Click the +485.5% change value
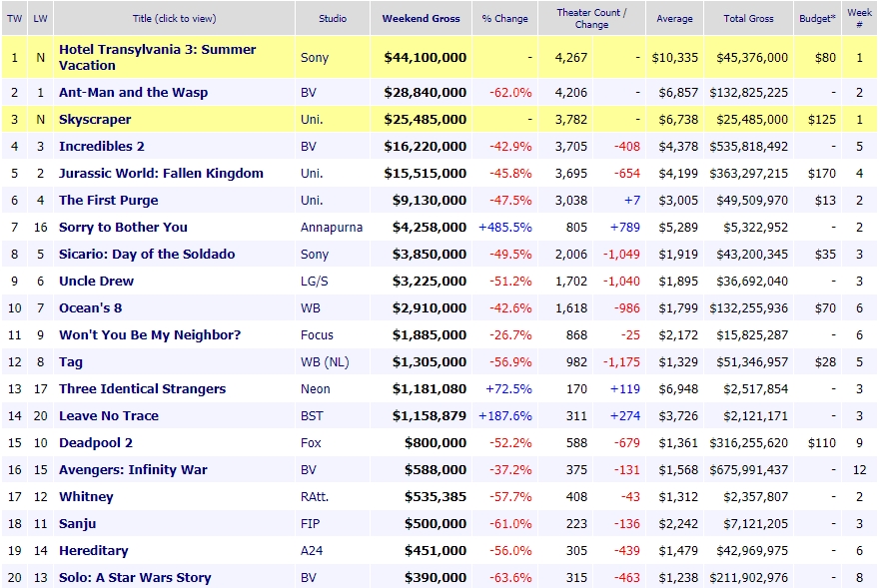879x588 pixels. point(505,227)
